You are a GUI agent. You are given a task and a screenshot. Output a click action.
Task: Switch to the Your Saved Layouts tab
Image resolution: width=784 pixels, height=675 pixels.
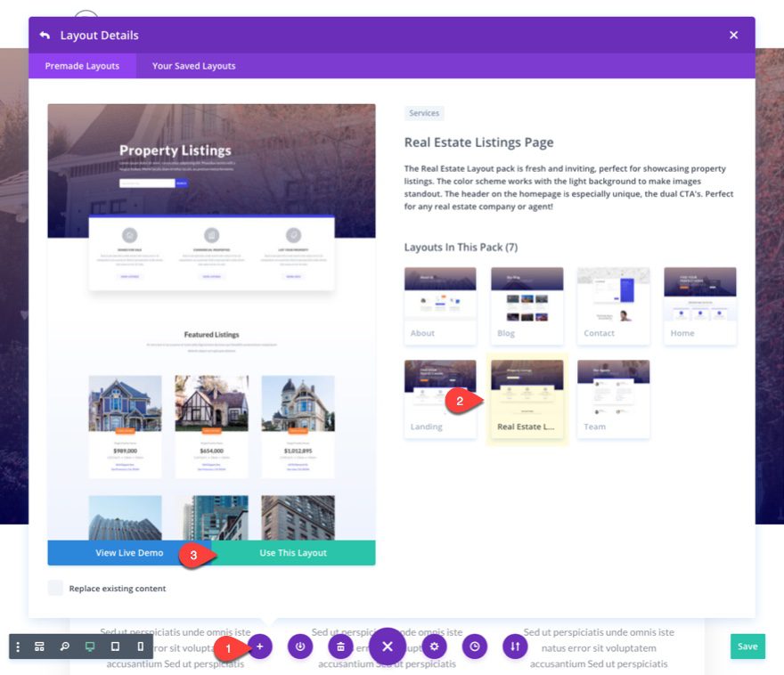192,66
